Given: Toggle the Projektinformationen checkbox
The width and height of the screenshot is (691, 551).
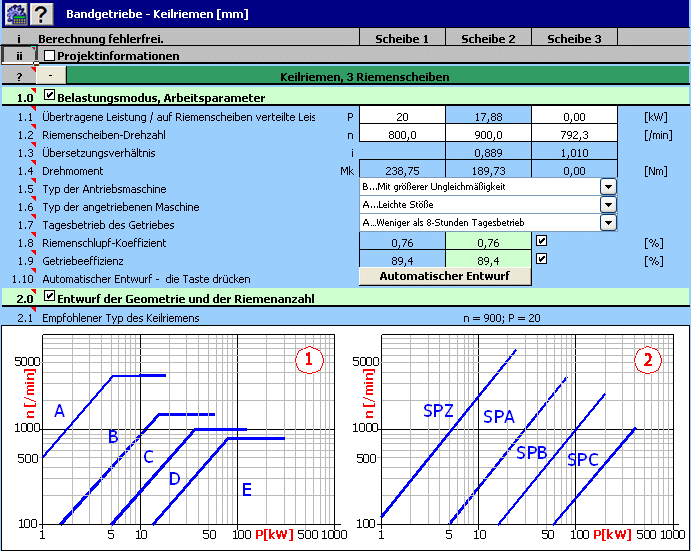Looking at the screenshot, I should pyautogui.click(x=49, y=56).
